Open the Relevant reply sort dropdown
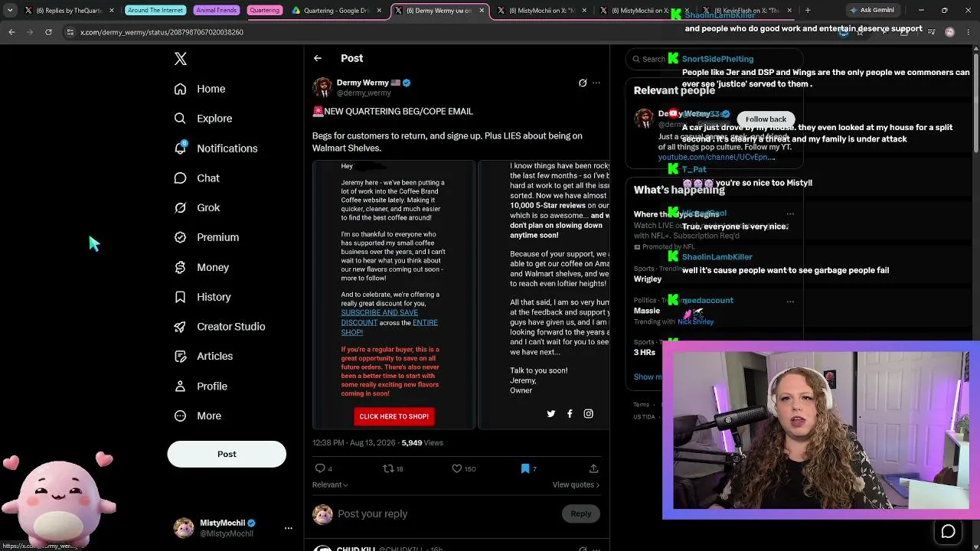980x551 pixels. click(x=330, y=484)
